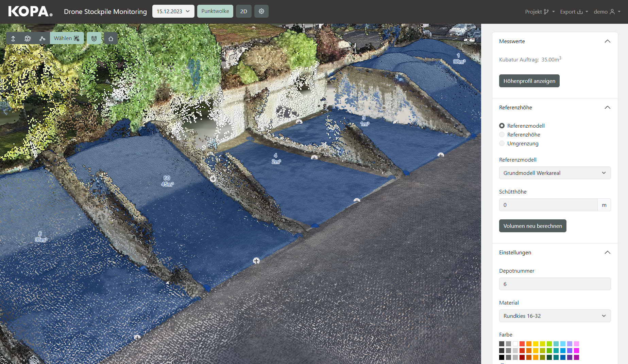Click the plus handle near stockpile 4 label

click(314, 158)
